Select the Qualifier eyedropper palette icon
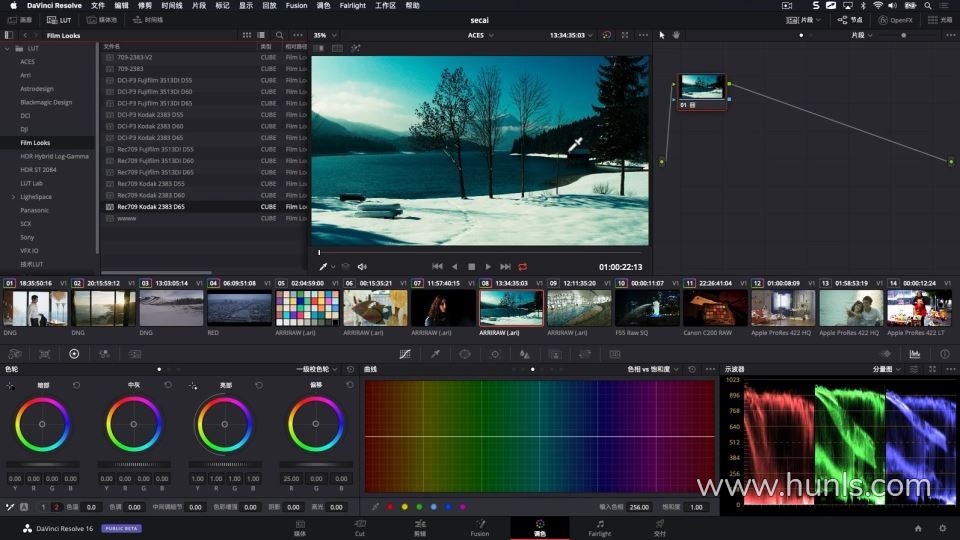The image size is (960, 540). tap(435, 354)
